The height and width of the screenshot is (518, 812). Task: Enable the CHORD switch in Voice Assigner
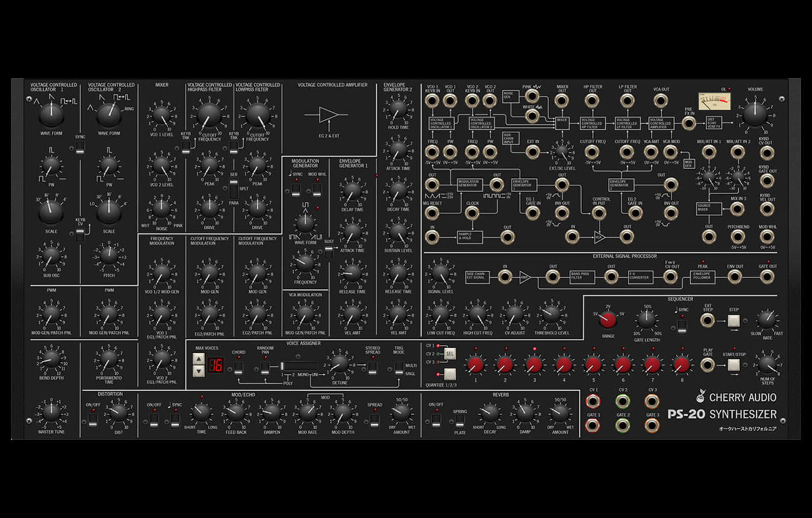click(238, 368)
